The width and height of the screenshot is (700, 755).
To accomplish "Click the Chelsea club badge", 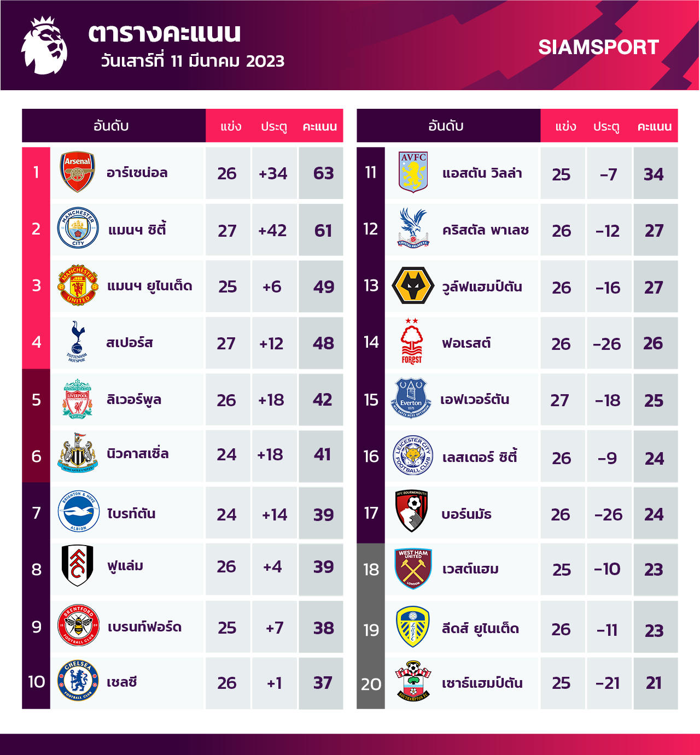I will (78, 681).
